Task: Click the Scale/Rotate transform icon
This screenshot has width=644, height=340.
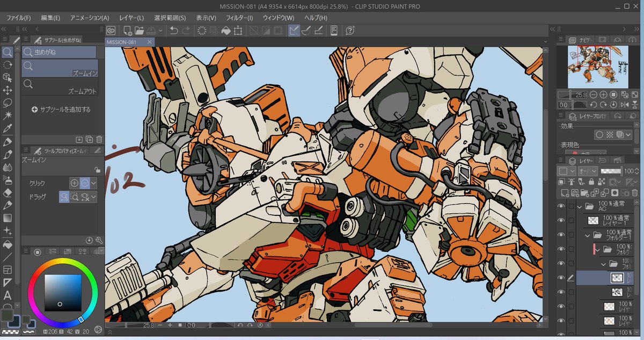Action: (238, 31)
